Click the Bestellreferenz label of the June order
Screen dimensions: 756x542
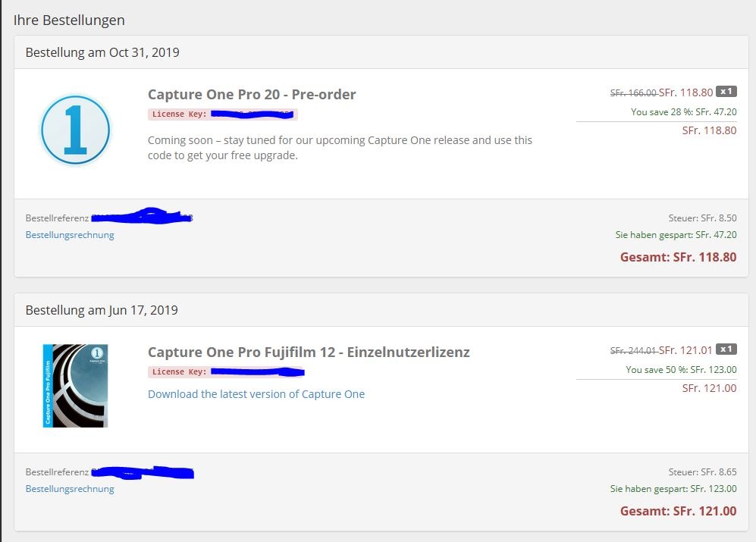tap(57, 472)
